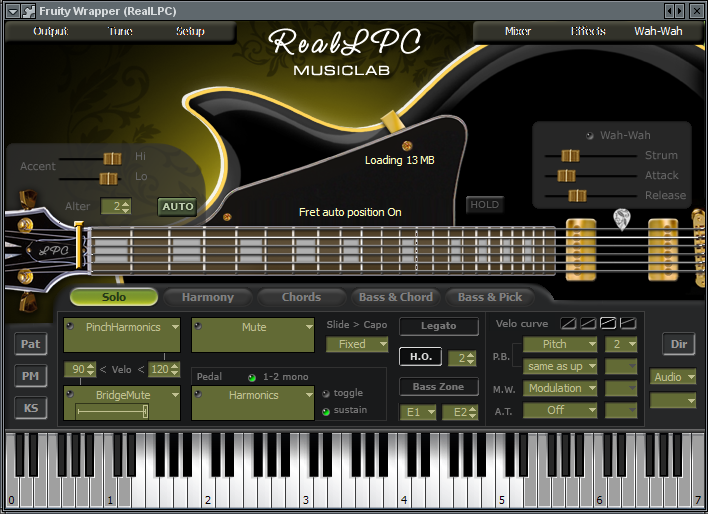Select the fourth Velo curve icon
This screenshot has height=514, width=708.
(x=628, y=323)
